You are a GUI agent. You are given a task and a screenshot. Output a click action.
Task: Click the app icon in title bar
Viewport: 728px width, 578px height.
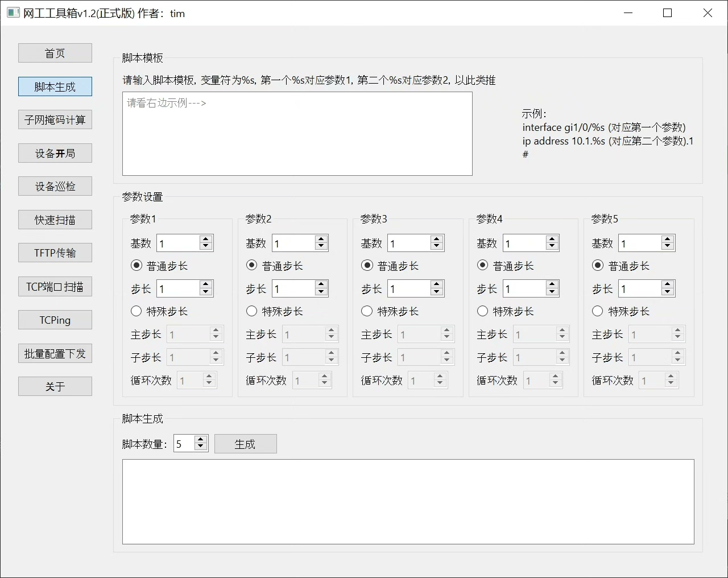(x=13, y=13)
